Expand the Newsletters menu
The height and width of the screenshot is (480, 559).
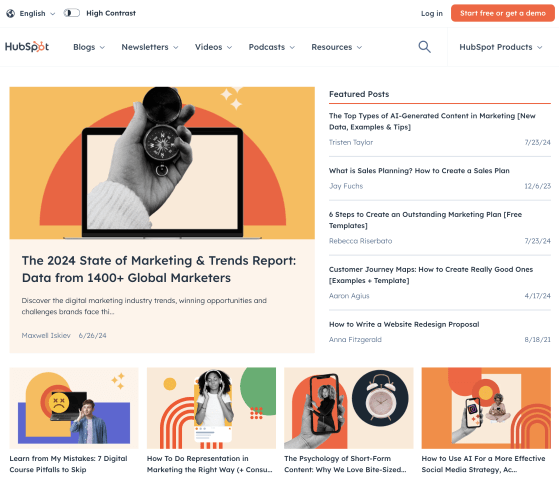(x=150, y=47)
